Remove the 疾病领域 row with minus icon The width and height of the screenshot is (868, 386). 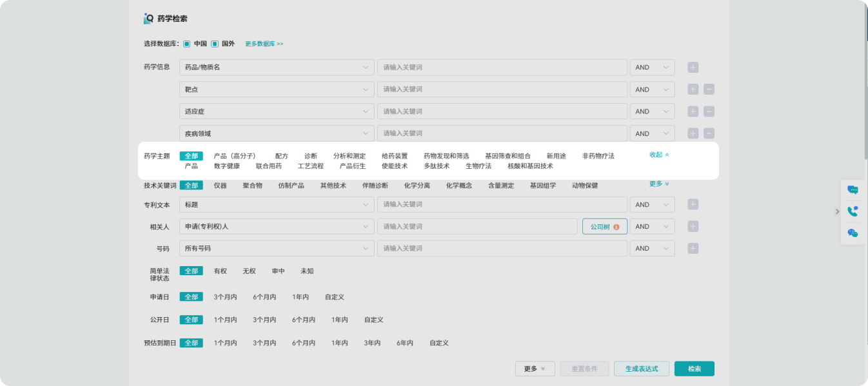(x=709, y=133)
